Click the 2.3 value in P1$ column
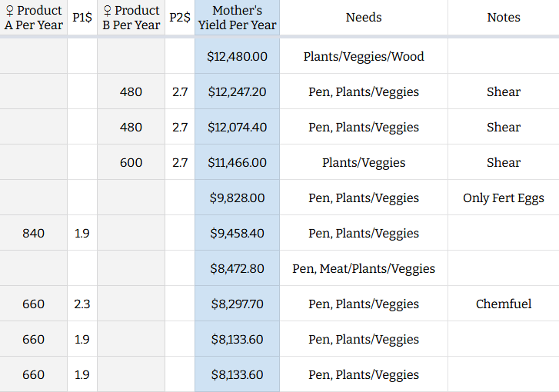559x392 pixels. (x=82, y=304)
